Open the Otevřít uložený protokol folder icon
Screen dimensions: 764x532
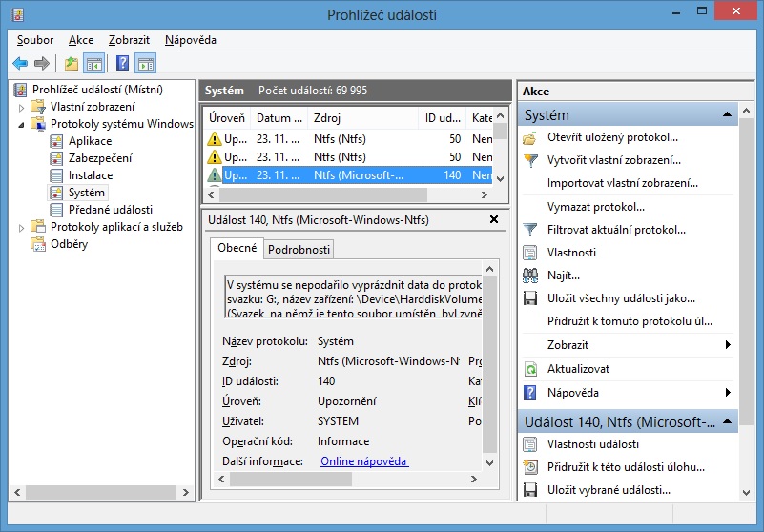[531, 137]
